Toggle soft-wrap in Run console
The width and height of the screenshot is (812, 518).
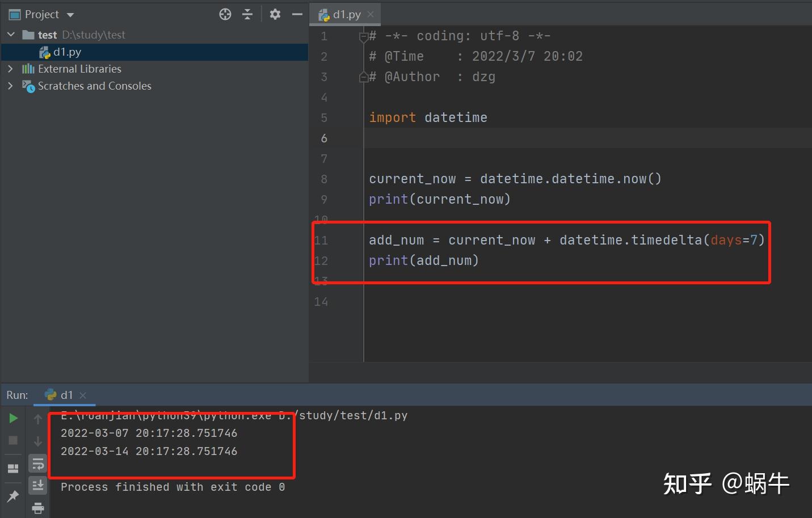coord(38,464)
